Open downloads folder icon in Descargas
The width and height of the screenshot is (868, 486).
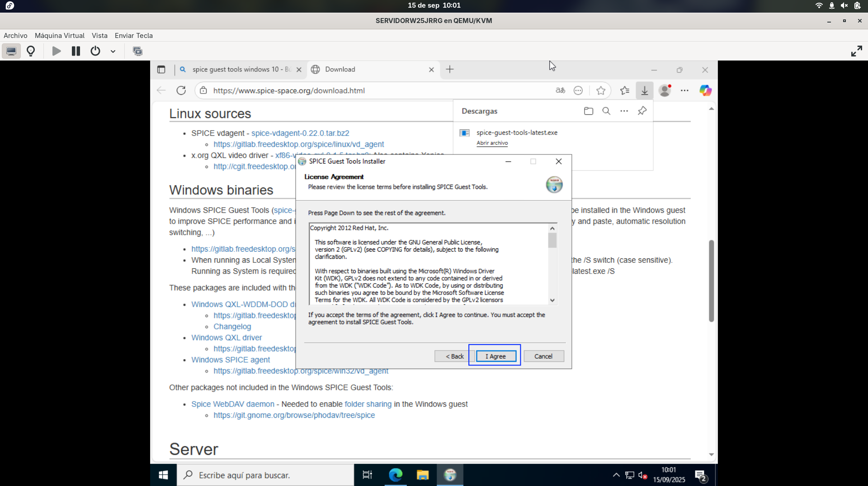point(589,111)
